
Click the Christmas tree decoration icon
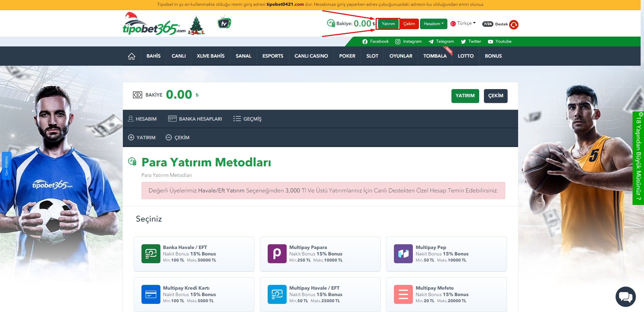coord(196,25)
